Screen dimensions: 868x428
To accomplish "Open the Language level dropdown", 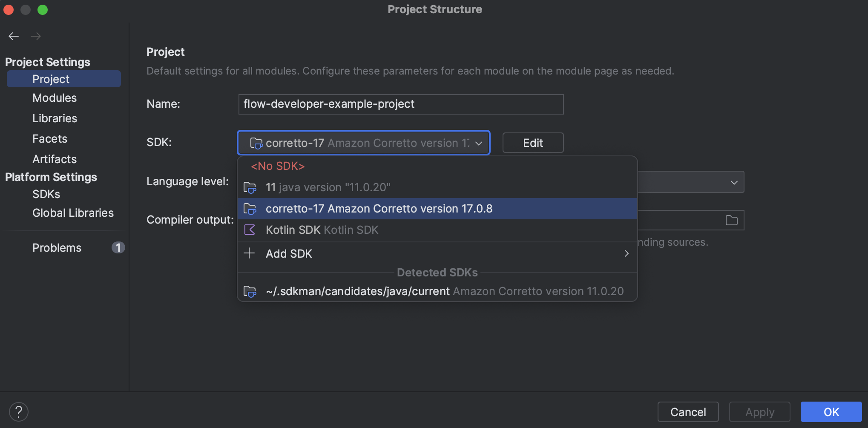I will [x=733, y=182].
